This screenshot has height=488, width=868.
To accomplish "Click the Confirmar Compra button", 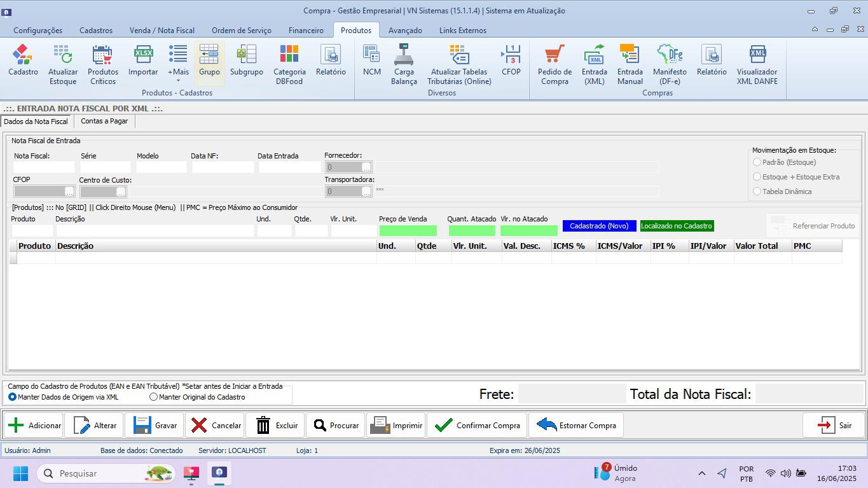I will pyautogui.click(x=476, y=425).
